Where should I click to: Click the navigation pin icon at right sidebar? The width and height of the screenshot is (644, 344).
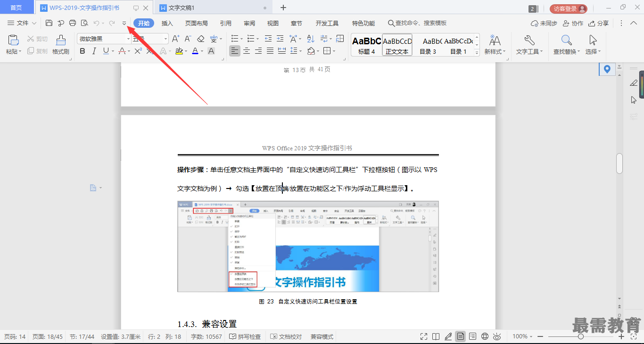click(607, 69)
